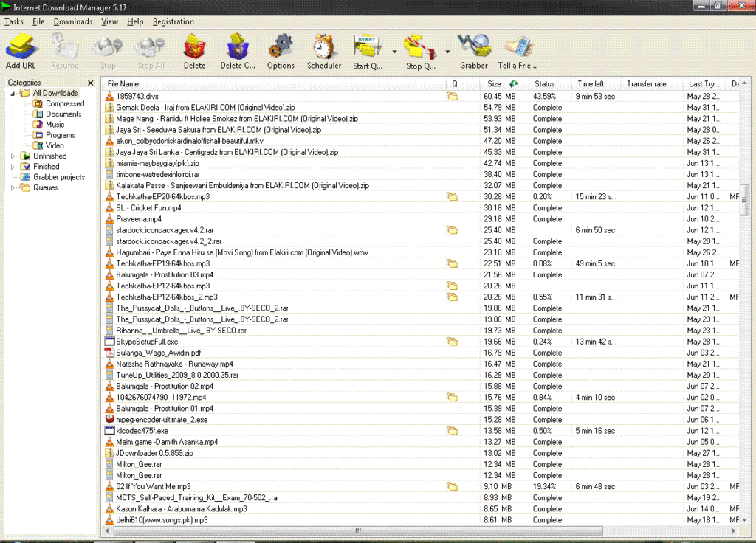Select the file Natasha Rathnayake - Runaway.mp4
This screenshot has width=756, height=543.
click(x=174, y=364)
